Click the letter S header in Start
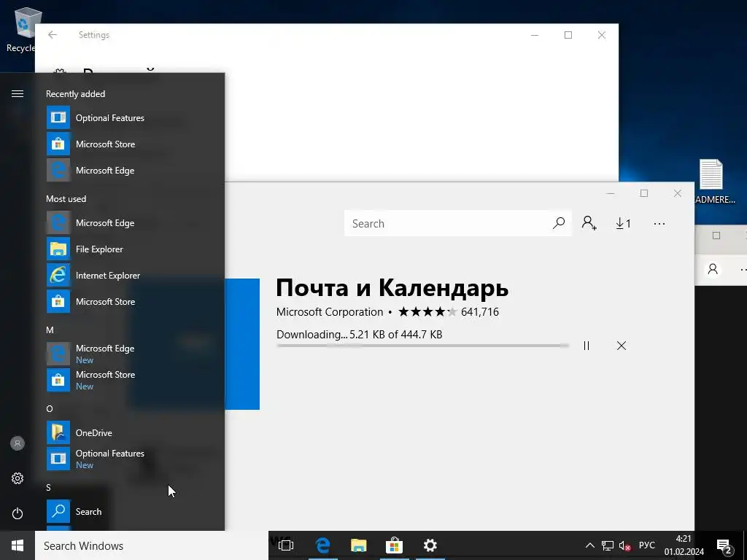The image size is (747, 560). click(48, 487)
